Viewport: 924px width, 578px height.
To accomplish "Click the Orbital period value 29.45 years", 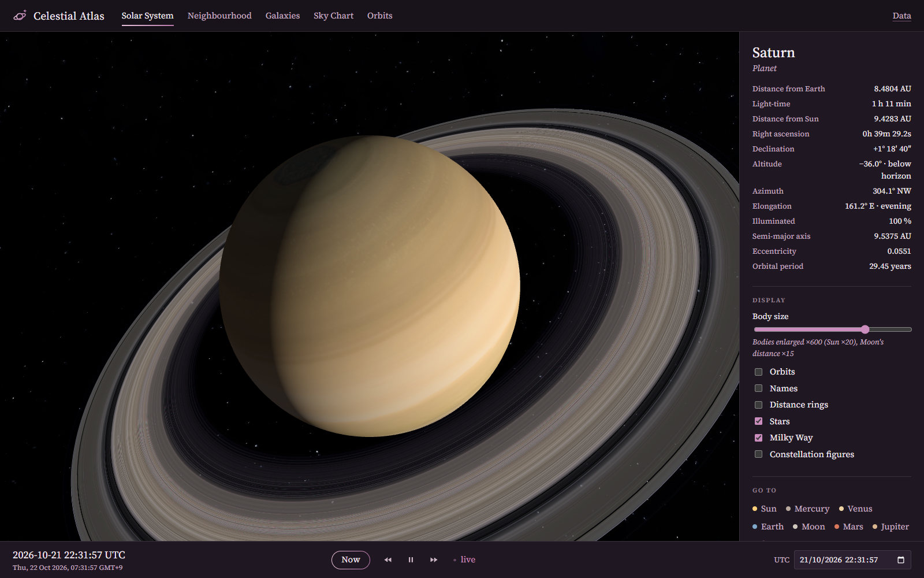I will click(890, 266).
